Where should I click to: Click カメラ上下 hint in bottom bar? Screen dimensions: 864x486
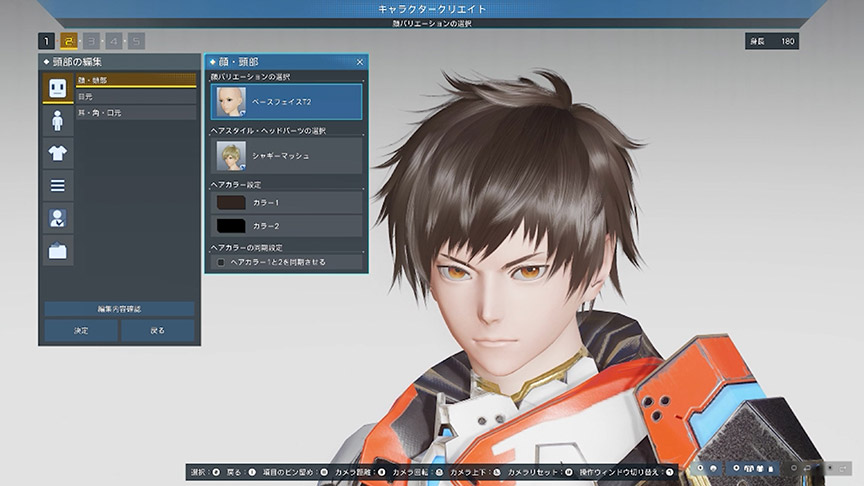475,472
